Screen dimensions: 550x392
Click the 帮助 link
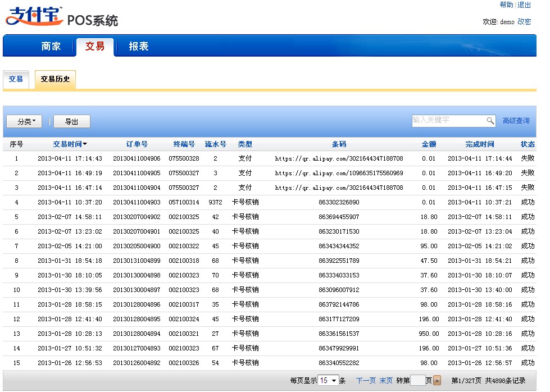[506, 5]
